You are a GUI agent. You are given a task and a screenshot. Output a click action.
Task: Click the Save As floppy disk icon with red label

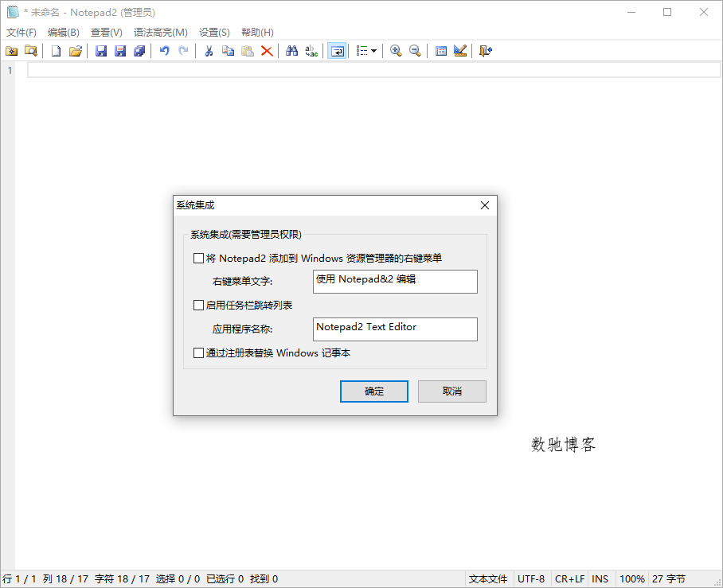pos(120,51)
